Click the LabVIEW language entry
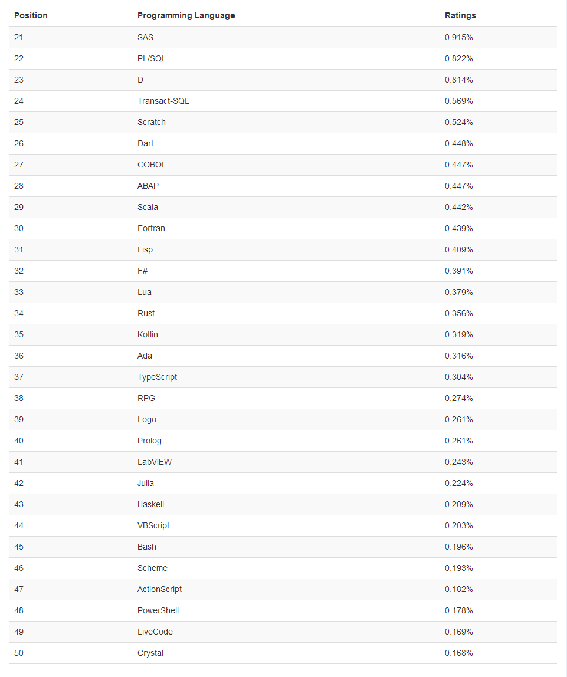 154,462
